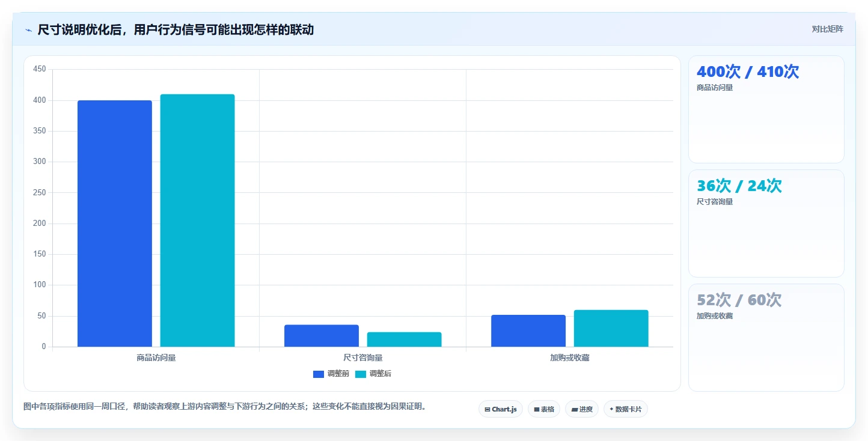
Task: Toggle the 调整后 legend item
Action: 373,374
